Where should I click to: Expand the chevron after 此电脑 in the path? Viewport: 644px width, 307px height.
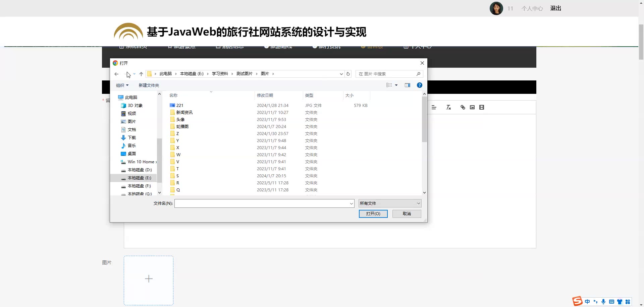pos(176,74)
